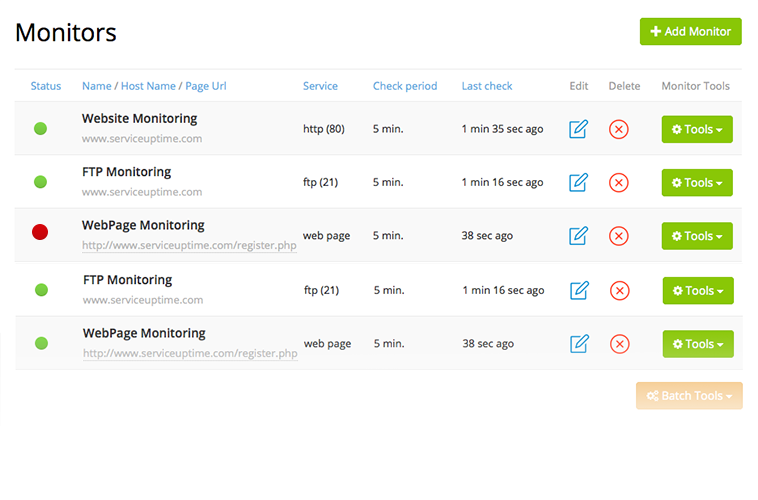Image resolution: width=758 pixels, height=500 pixels.
Task: Expand Tools for last WebPage Monitoring row
Action: click(x=698, y=344)
